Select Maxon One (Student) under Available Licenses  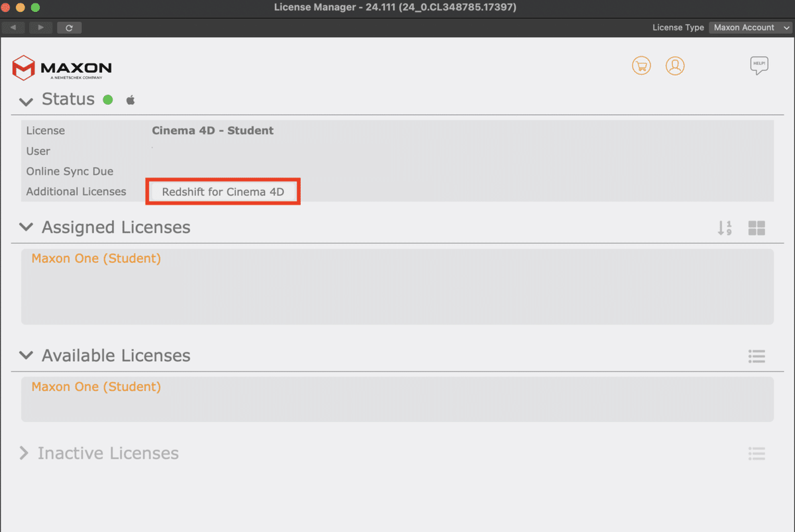click(x=96, y=387)
